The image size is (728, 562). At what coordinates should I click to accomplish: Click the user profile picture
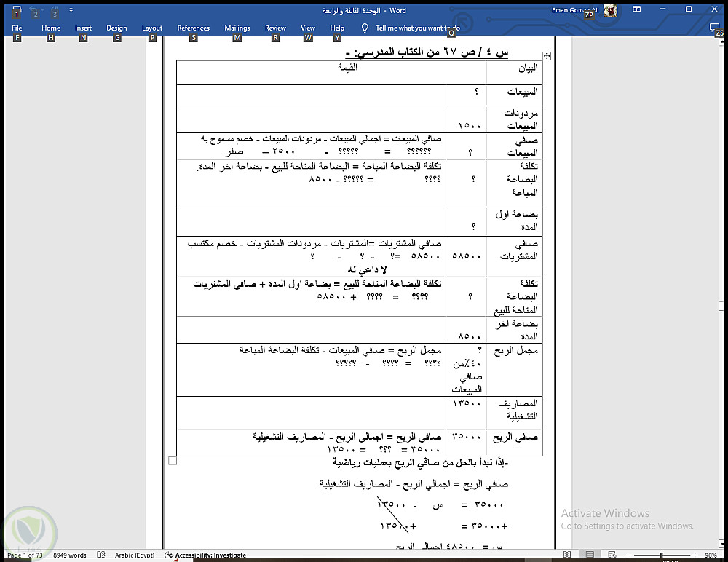click(x=610, y=10)
